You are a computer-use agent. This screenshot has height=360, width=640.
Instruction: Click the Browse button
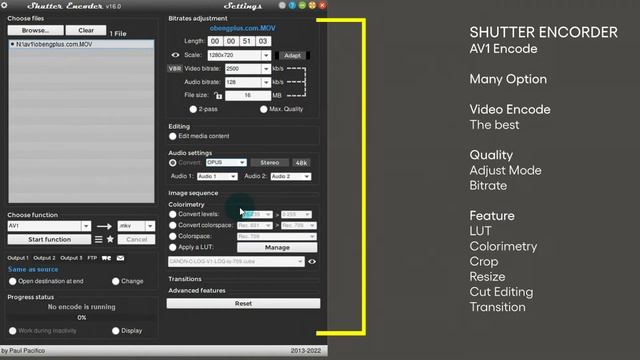[36, 31]
